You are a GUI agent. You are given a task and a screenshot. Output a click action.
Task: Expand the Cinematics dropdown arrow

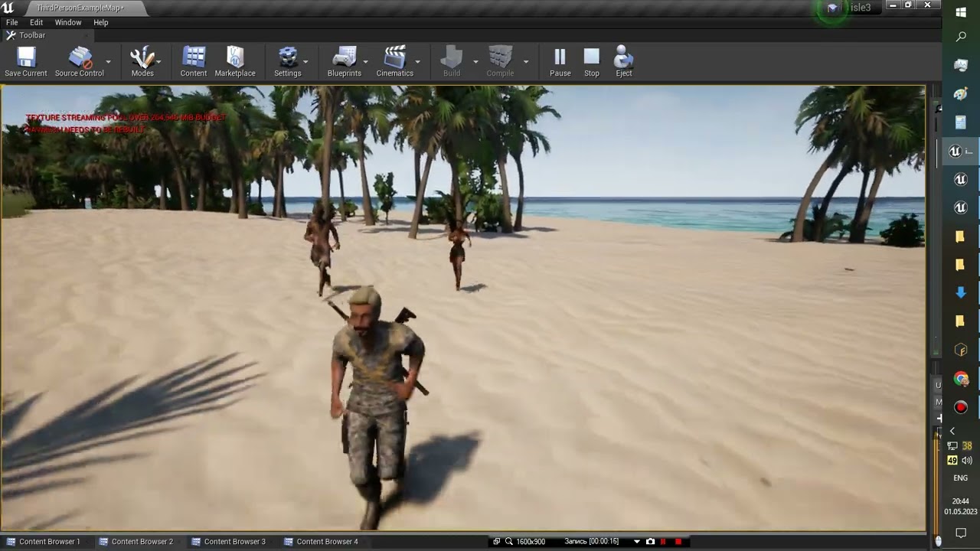pyautogui.click(x=417, y=61)
